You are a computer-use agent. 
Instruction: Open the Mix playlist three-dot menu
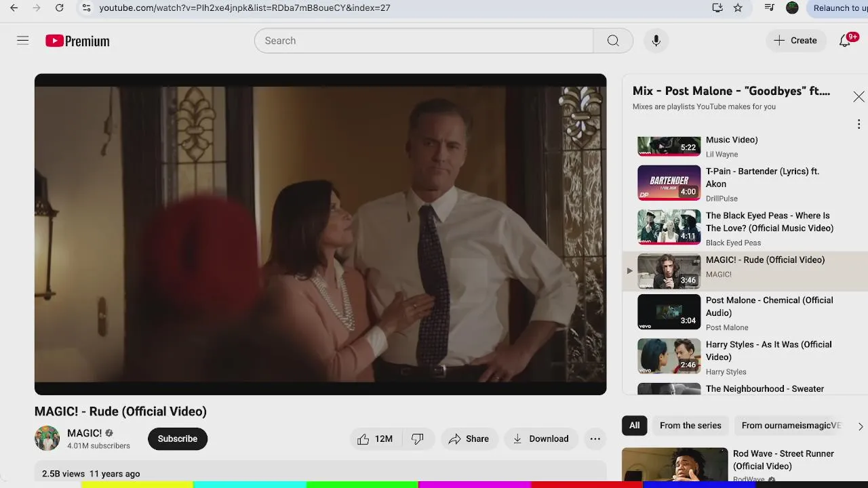[x=859, y=124]
